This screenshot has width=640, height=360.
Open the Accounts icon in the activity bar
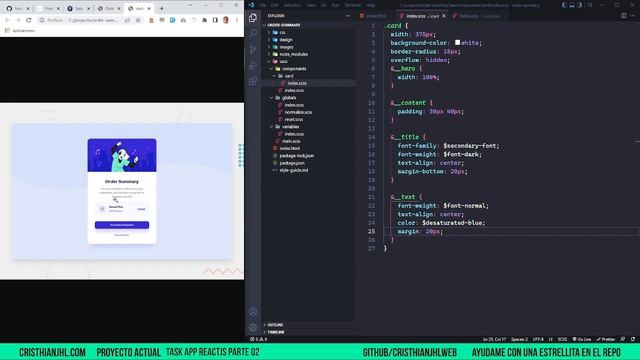coord(253,312)
